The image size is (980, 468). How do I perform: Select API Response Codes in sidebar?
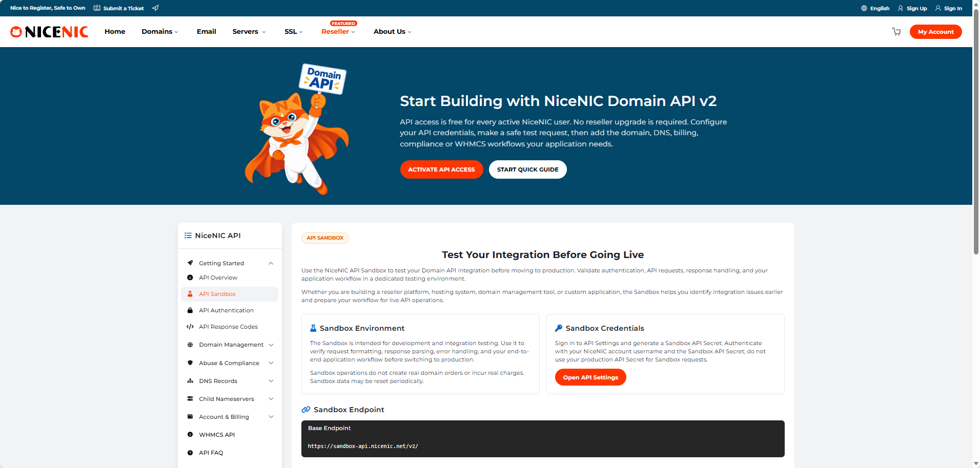pos(230,327)
